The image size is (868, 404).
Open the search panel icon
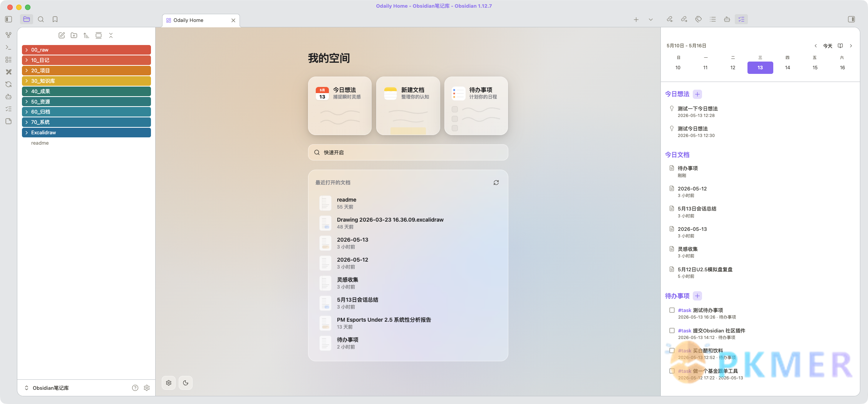point(41,19)
